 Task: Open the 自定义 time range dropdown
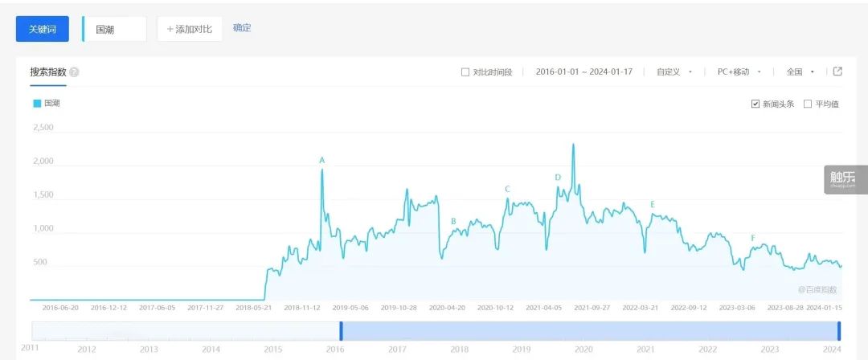point(674,72)
